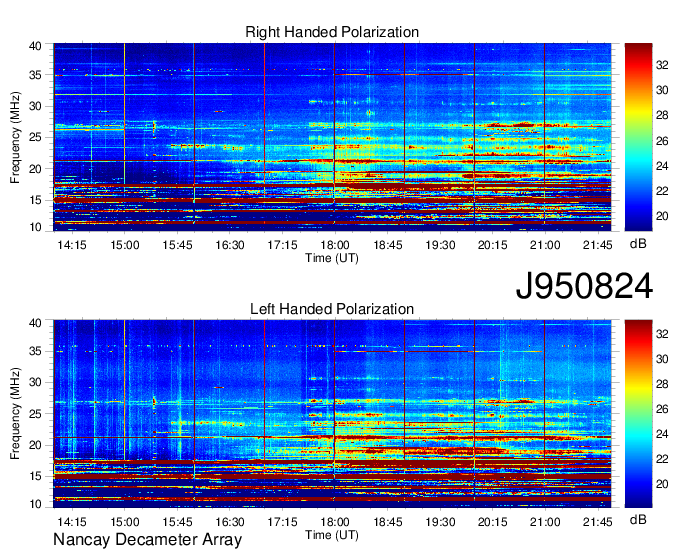Click the right-handed polarization spectrogram

click(x=332, y=137)
